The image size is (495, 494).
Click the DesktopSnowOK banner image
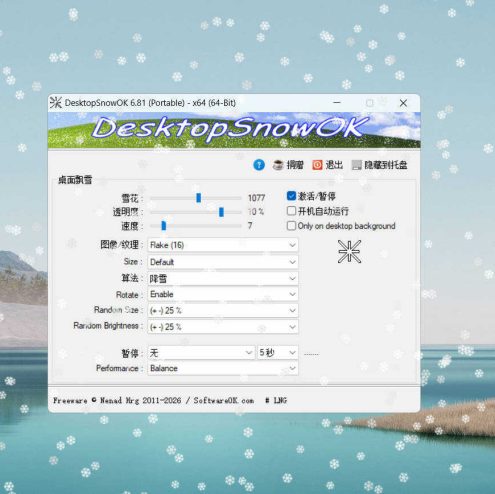coord(234,130)
